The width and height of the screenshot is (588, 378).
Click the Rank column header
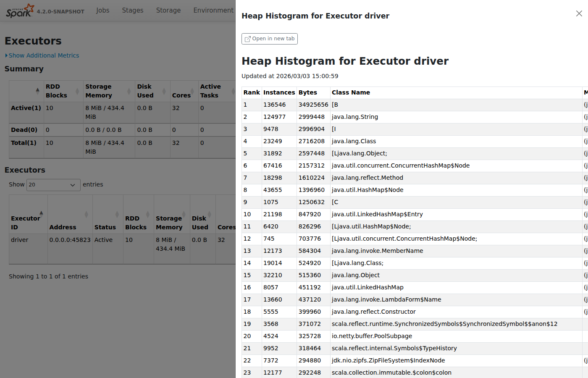click(252, 92)
